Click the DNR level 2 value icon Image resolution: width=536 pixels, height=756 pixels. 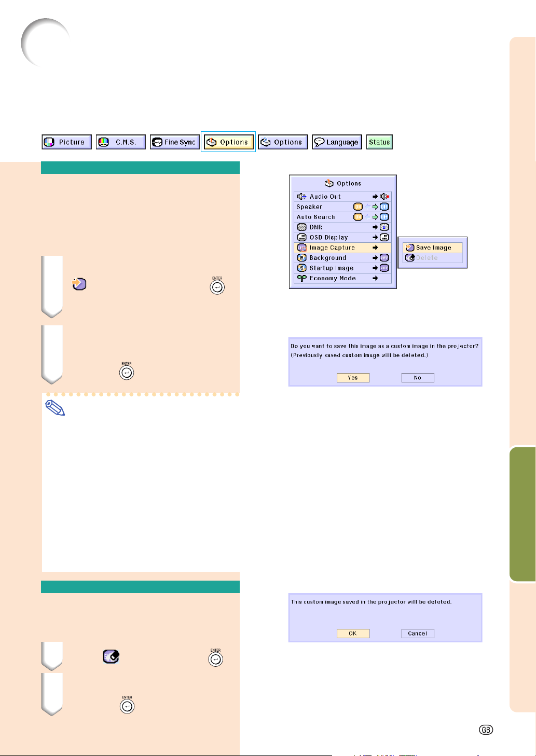(x=384, y=227)
